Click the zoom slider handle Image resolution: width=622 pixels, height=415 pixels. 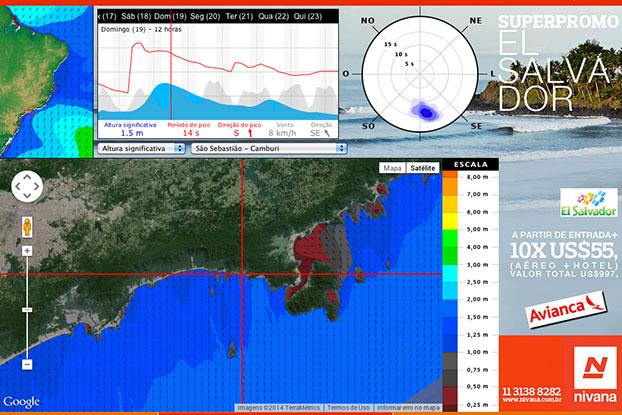pyautogui.click(x=27, y=309)
